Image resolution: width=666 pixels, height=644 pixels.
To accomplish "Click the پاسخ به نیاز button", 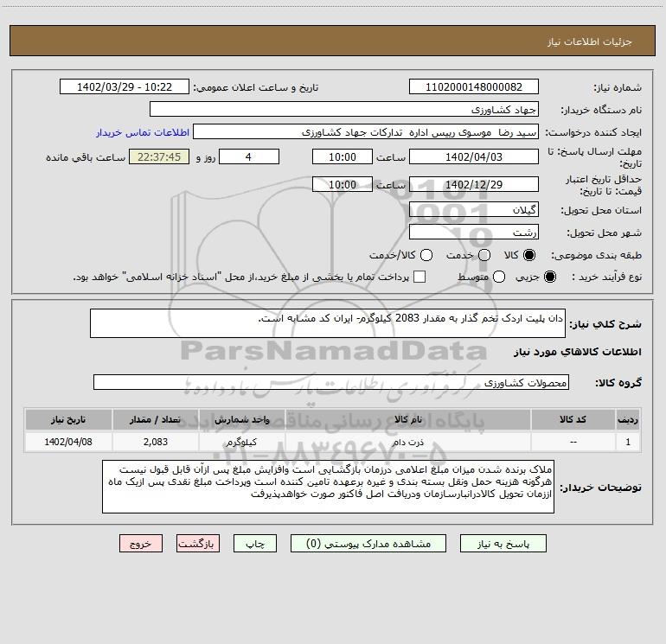I will point(503,544).
